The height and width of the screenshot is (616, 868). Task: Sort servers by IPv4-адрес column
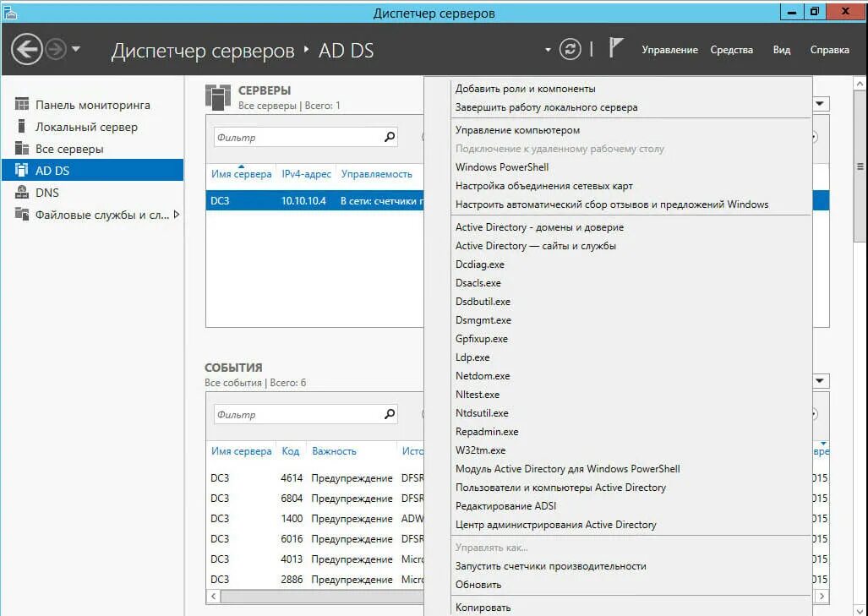306,174
